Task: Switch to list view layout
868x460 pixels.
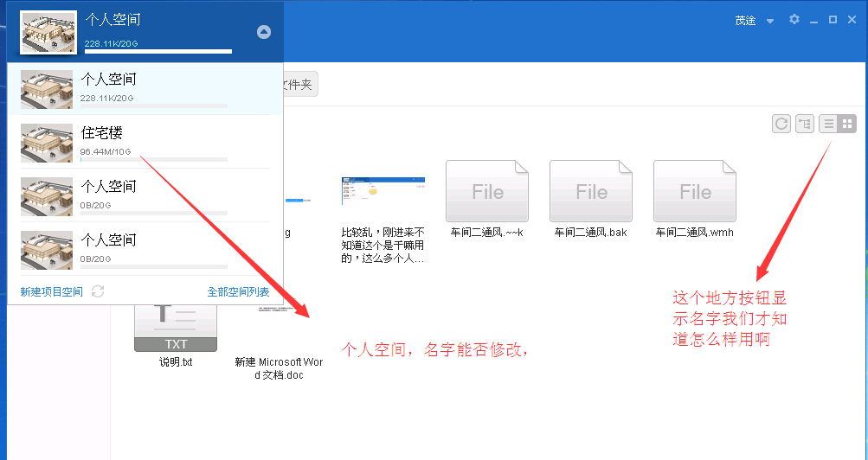Action: coord(828,125)
